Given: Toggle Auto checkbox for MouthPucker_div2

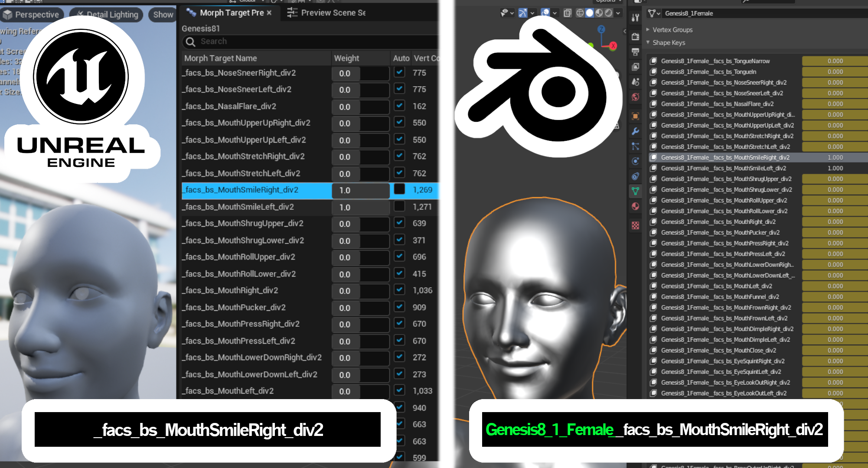Looking at the screenshot, I should pos(399,307).
